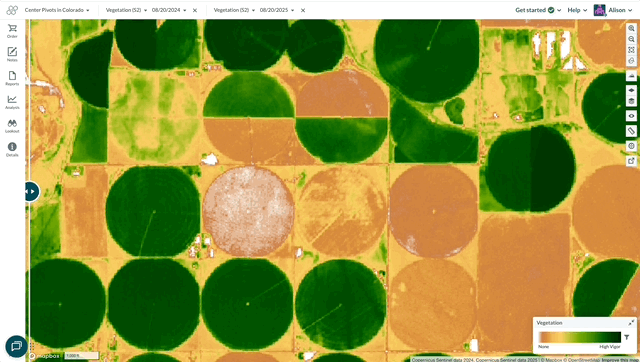This screenshot has width=640, height=362.
Task: Open the layers stack control
Action: (x=631, y=101)
